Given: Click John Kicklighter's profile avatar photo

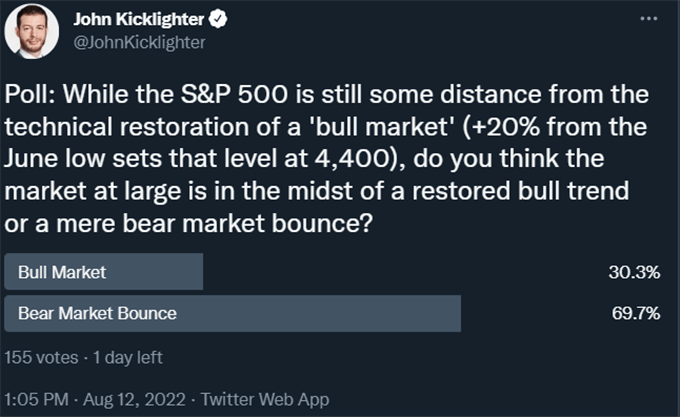Looking at the screenshot, I should [x=32, y=32].
